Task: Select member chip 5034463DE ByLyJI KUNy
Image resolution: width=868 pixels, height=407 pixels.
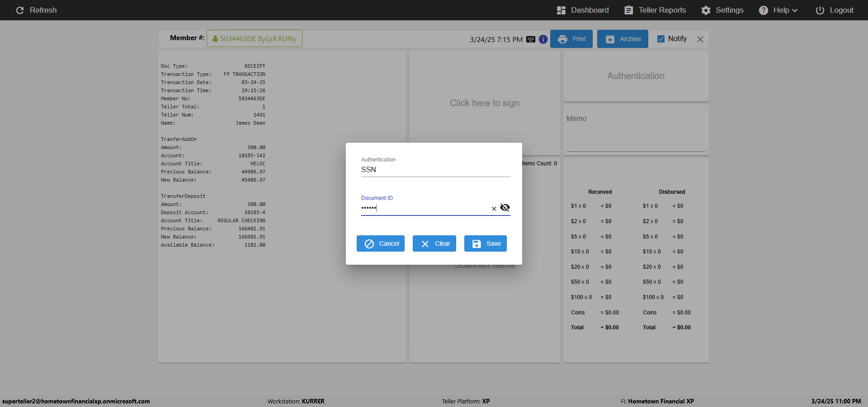Action: tap(255, 39)
